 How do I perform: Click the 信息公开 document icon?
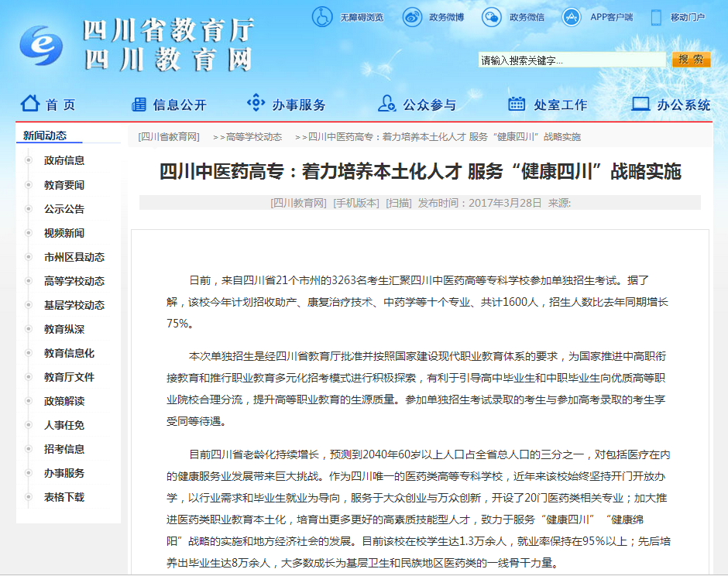point(139,104)
